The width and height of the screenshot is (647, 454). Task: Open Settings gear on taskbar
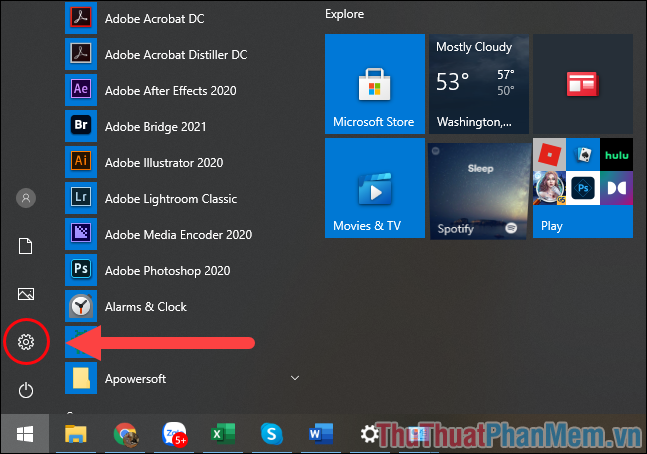pyautogui.click(x=369, y=434)
